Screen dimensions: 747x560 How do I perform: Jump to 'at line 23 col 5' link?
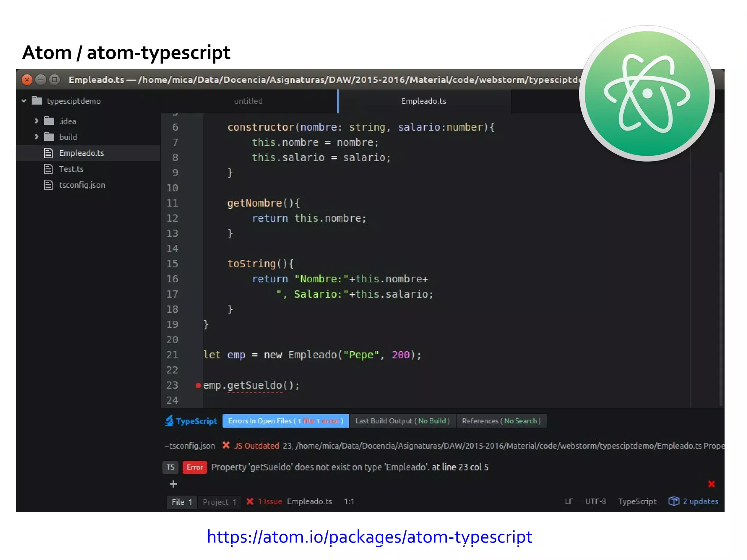(x=460, y=467)
